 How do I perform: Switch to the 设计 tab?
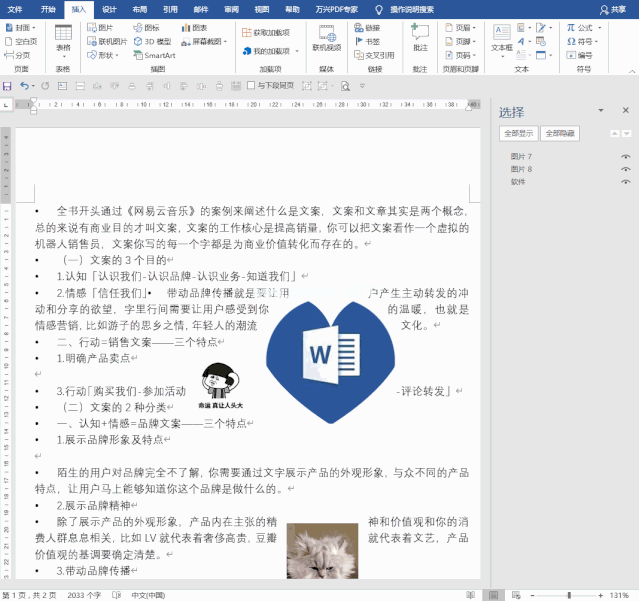click(109, 8)
